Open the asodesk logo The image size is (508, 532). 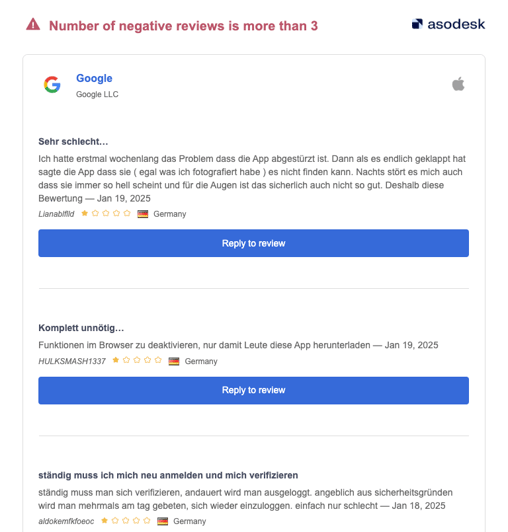[x=448, y=24]
